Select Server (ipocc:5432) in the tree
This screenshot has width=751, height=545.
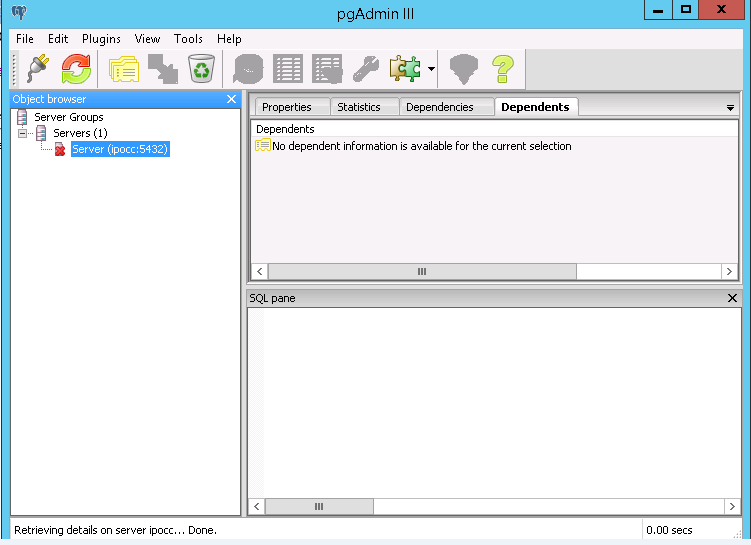click(120, 149)
